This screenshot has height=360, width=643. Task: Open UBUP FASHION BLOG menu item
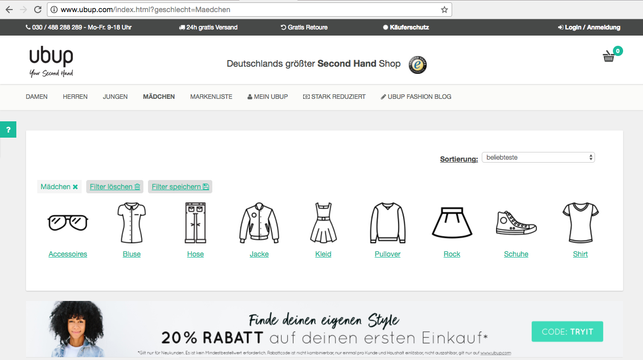tap(416, 97)
